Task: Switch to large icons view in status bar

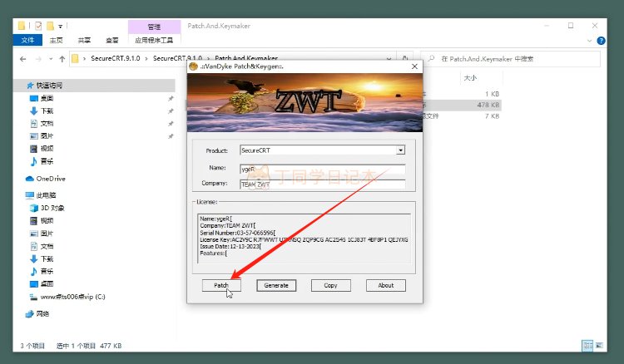Action: pyautogui.click(x=601, y=346)
